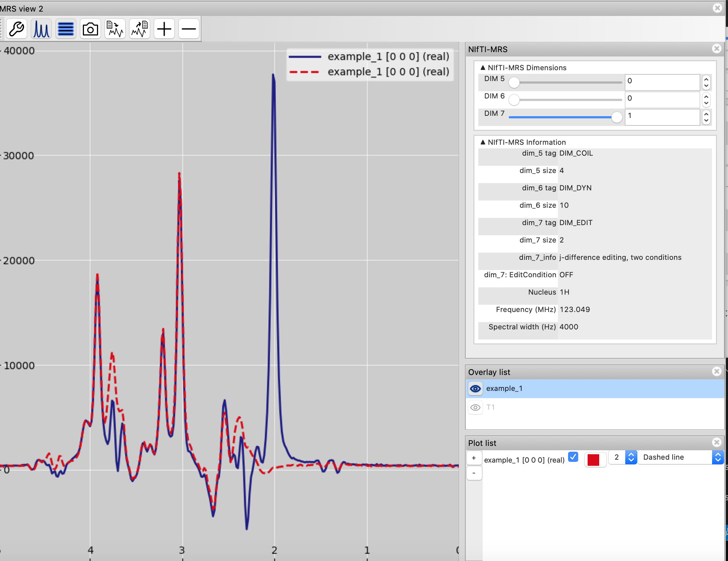Remove data series with minus toolbar icon
Image resolution: width=728 pixels, height=561 pixels.
coord(189,29)
